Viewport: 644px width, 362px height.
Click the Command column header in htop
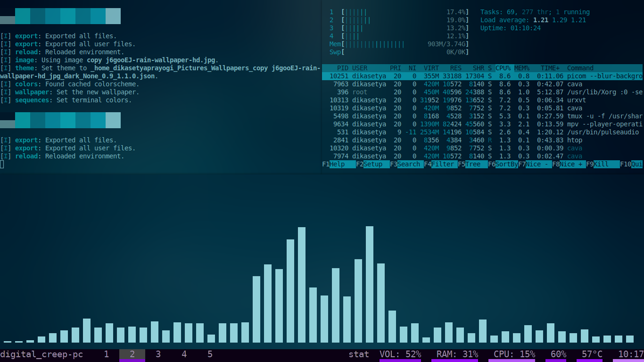click(x=580, y=68)
